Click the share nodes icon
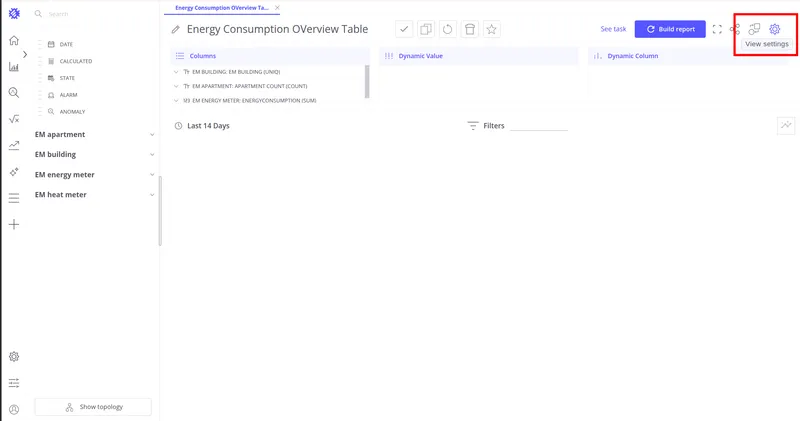 coord(735,30)
